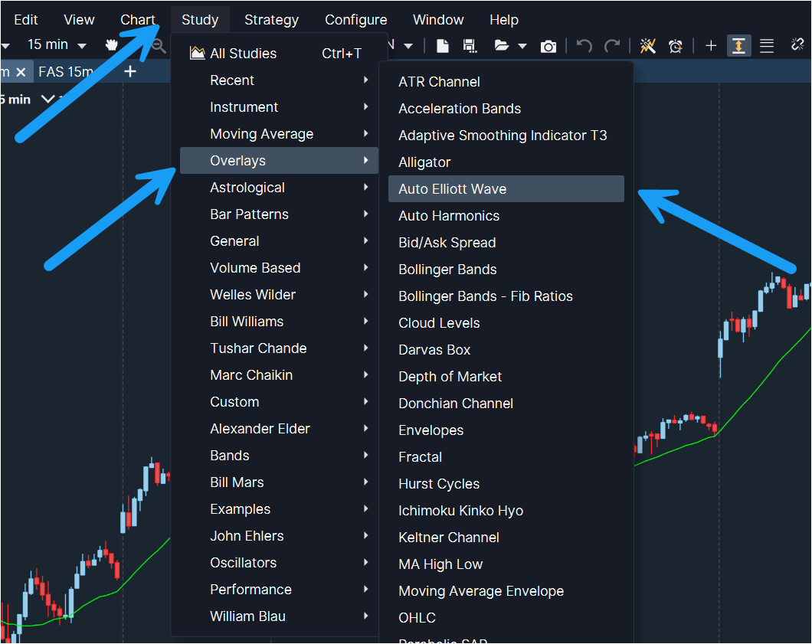Toggle the horizontal lines toolbar button
The height and width of the screenshot is (644, 812).
coord(767,46)
